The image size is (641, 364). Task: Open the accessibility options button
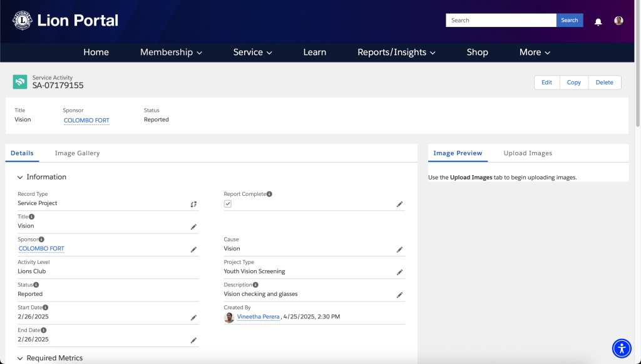tap(622, 348)
